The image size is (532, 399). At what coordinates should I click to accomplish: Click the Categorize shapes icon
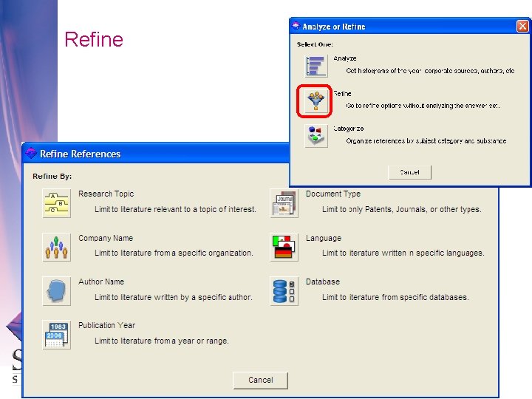[316, 136]
